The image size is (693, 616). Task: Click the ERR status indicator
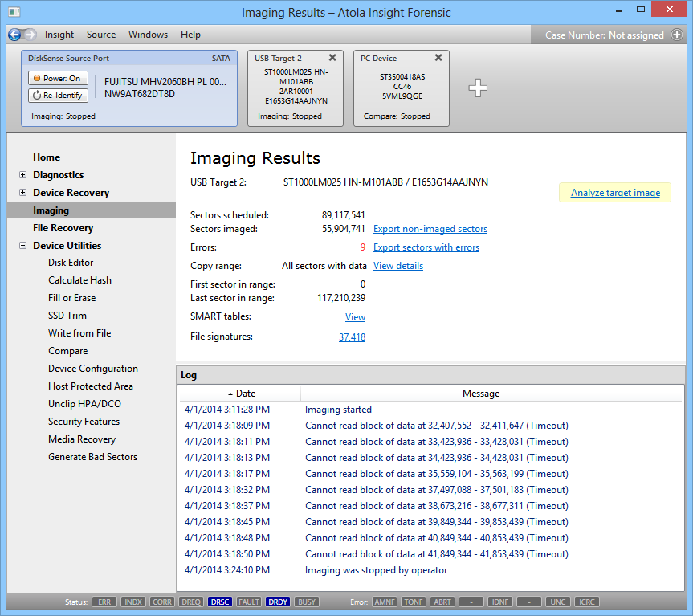click(104, 602)
